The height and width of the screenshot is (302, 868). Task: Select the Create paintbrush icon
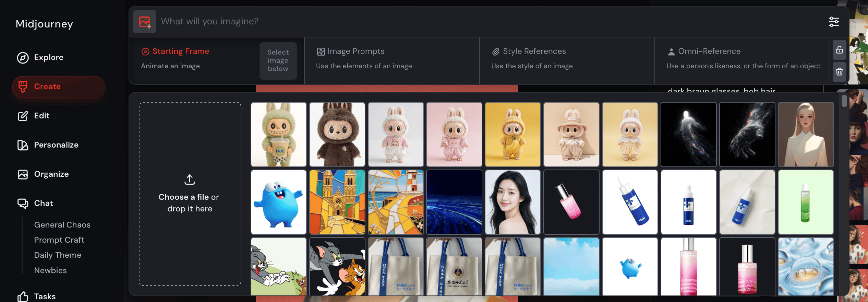(x=23, y=86)
